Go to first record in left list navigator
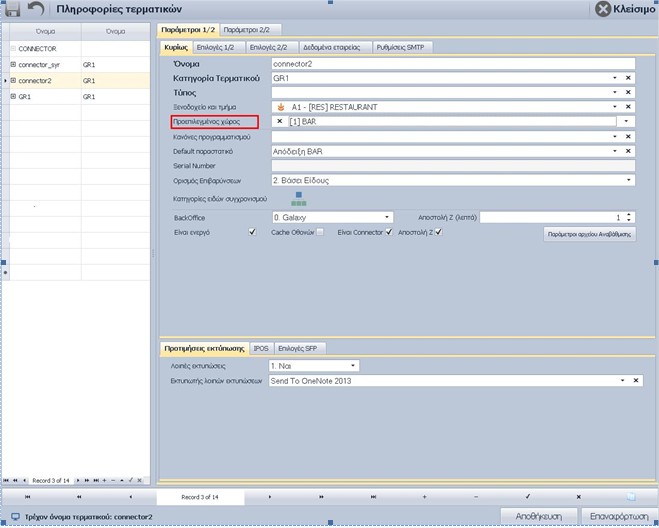The height and width of the screenshot is (528, 659). click(x=6, y=480)
